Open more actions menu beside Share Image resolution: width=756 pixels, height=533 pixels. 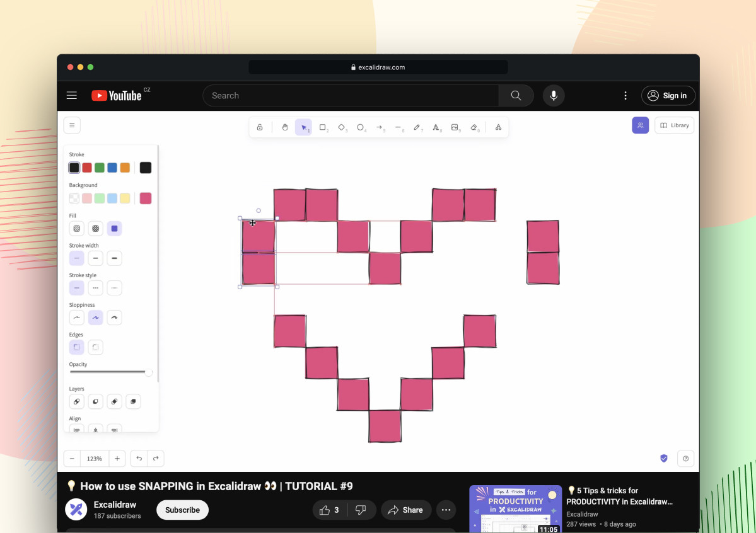[446, 510]
